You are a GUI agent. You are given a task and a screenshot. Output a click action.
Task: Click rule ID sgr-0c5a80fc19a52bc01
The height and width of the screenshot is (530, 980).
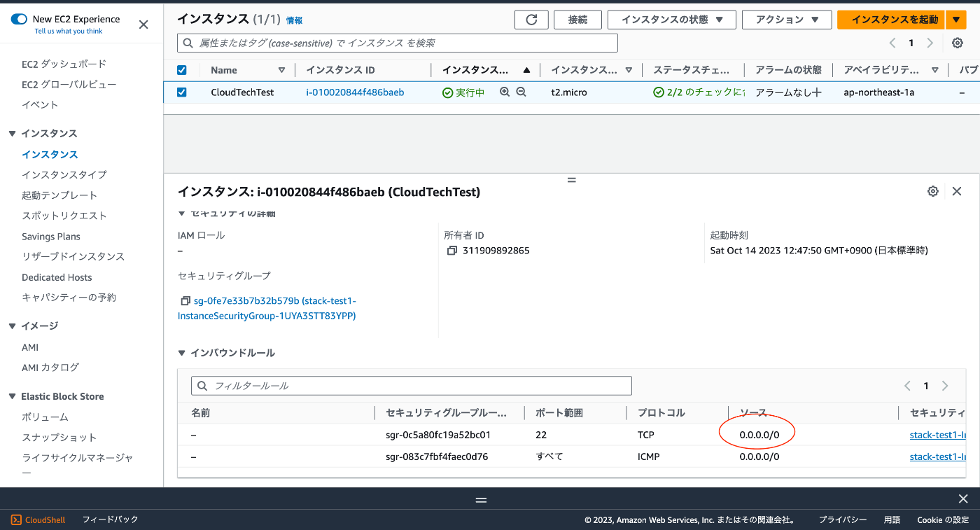pos(438,435)
